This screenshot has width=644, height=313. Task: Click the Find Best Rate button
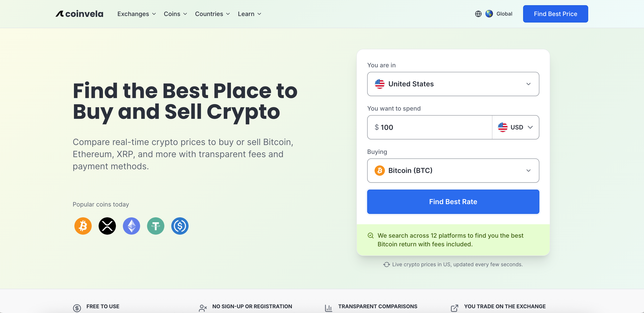point(453,202)
